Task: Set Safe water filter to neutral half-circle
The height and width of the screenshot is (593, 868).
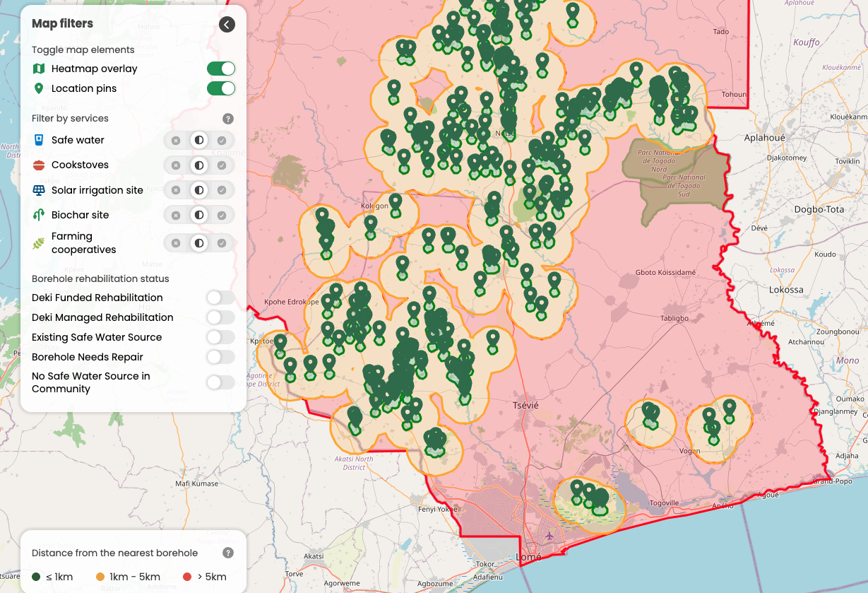Action: point(199,141)
